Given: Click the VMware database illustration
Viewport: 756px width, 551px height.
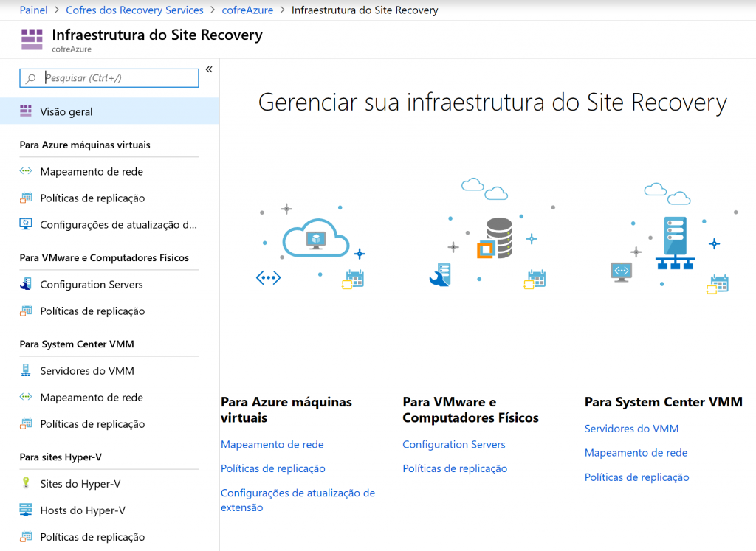Looking at the screenshot, I should click(x=498, y=238).
